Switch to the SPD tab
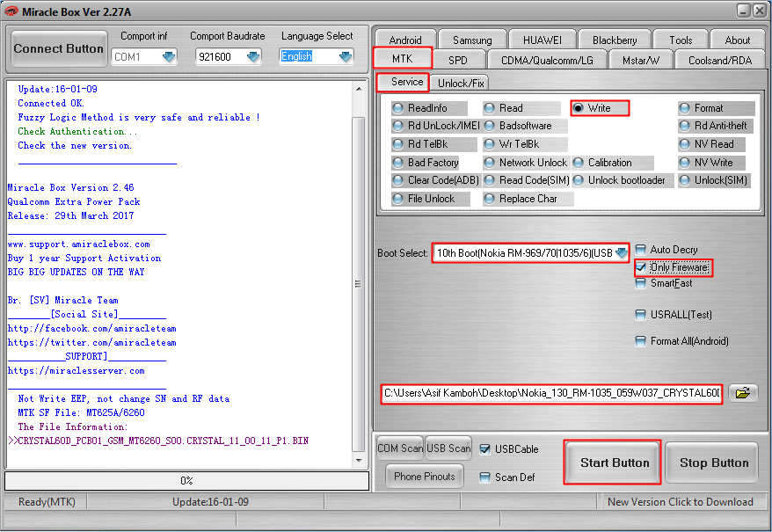 tap(458, 60)
